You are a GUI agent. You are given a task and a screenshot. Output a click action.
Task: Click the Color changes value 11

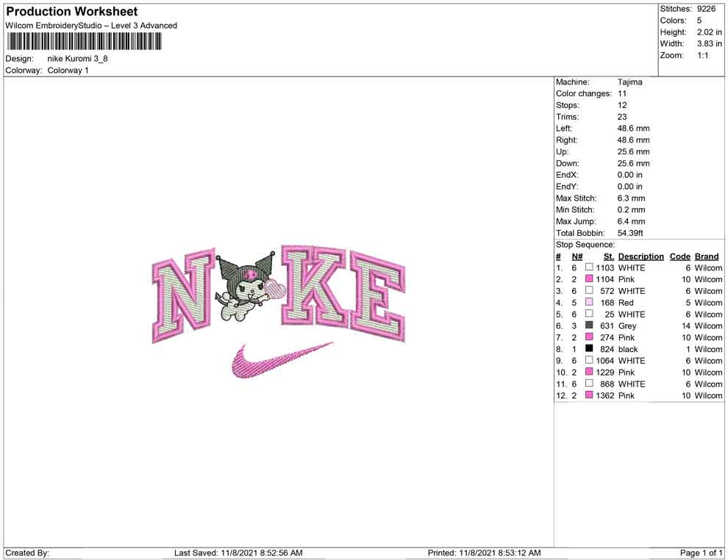click(622, 93)
